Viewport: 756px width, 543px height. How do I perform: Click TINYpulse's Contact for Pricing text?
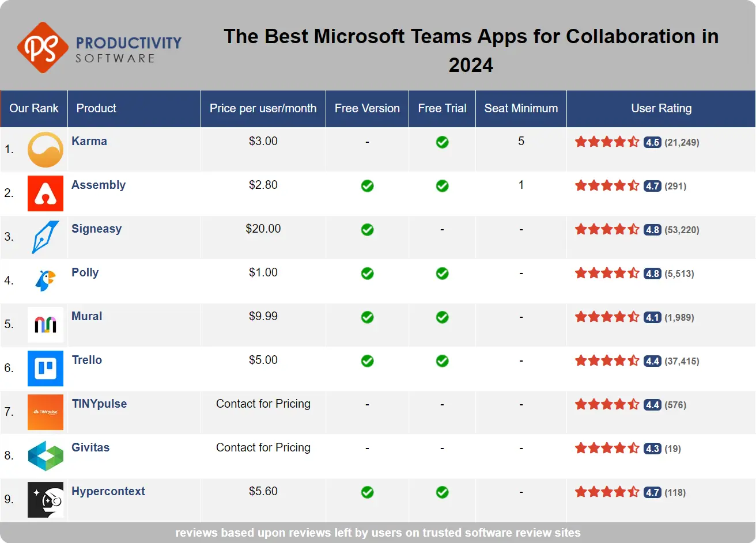pos(263,404)
